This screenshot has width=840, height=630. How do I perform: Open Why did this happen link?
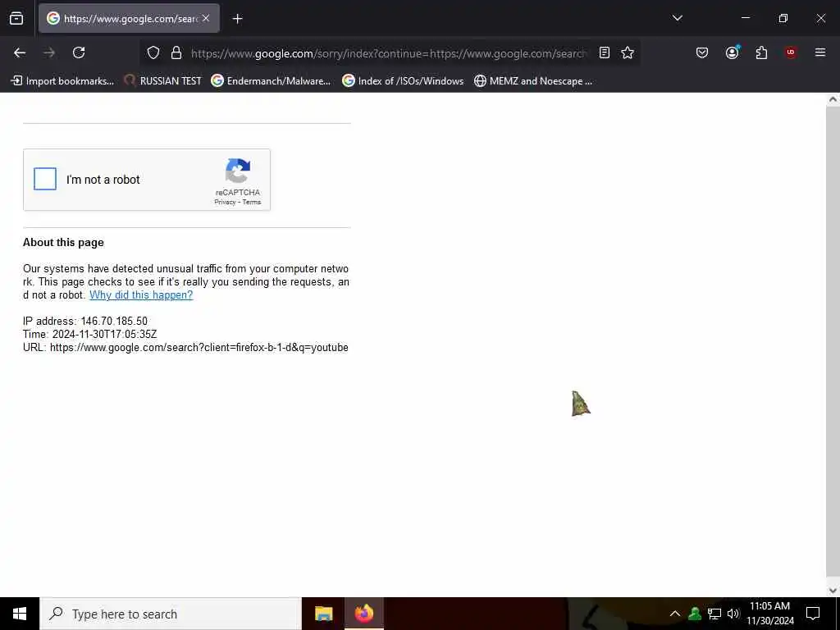click(x=141, y=294)
